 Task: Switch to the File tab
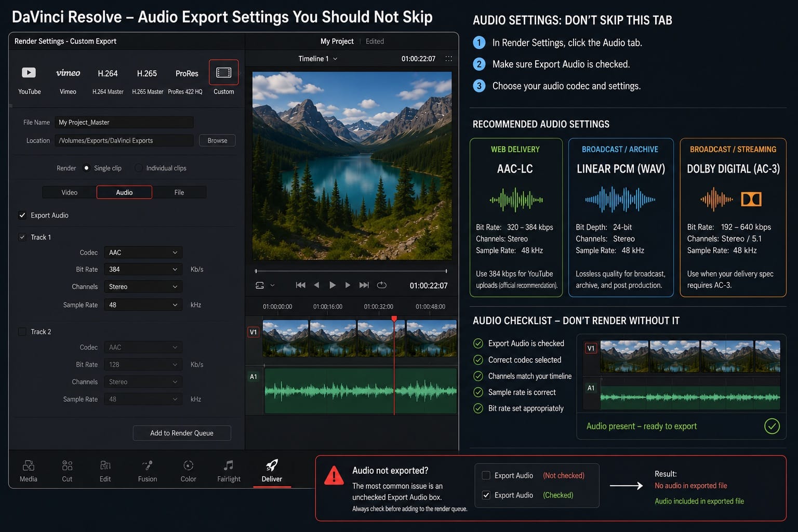point(179,192)
